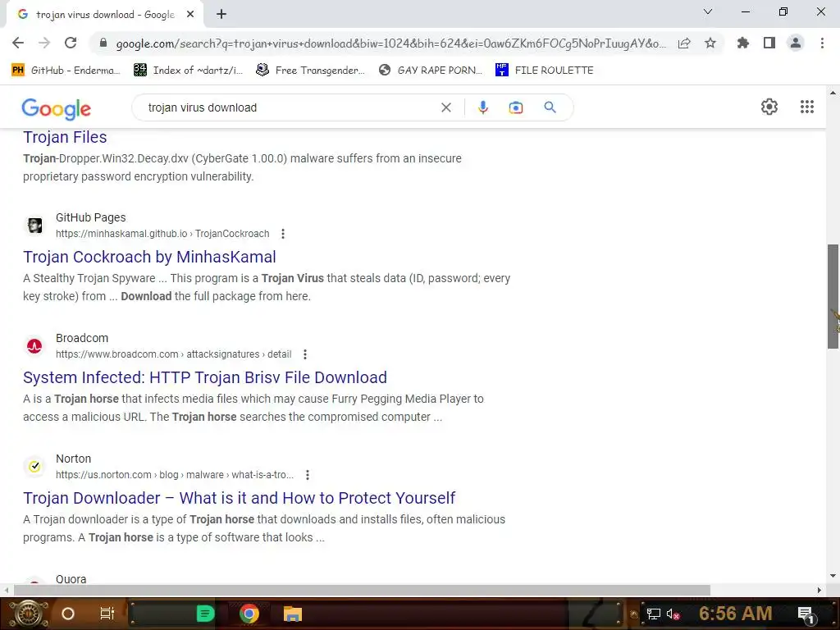Bookmark this page with the star icon
Screen dimensions: 840x630
click(x=710, y=43)
